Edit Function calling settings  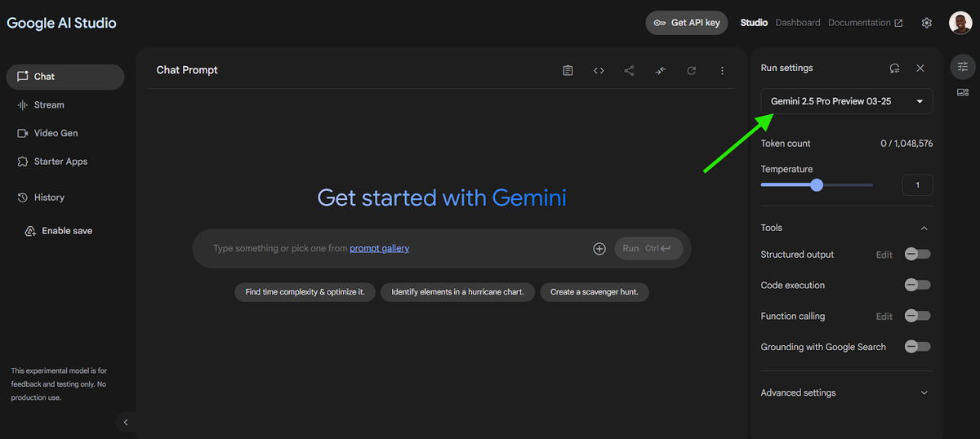[x=884, y=316]
